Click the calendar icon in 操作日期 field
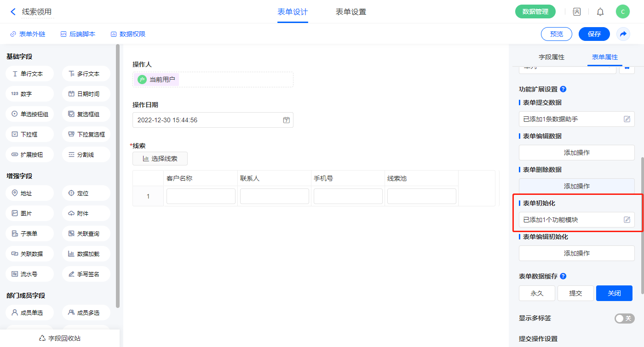644x347 pixels. coord(286,120)
